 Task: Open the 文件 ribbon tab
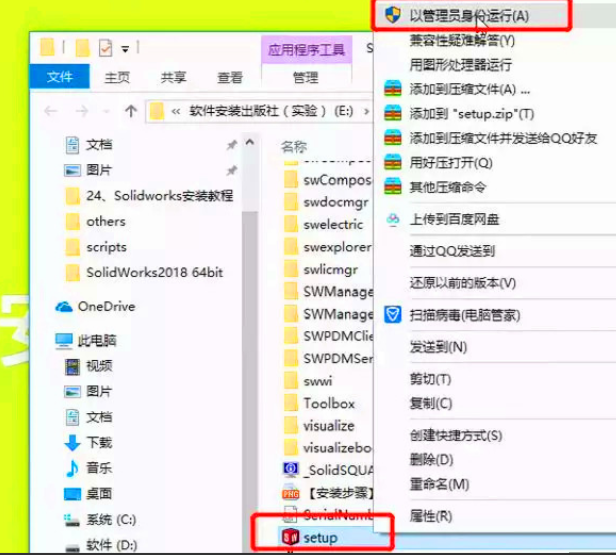click(x=59, y=76)
